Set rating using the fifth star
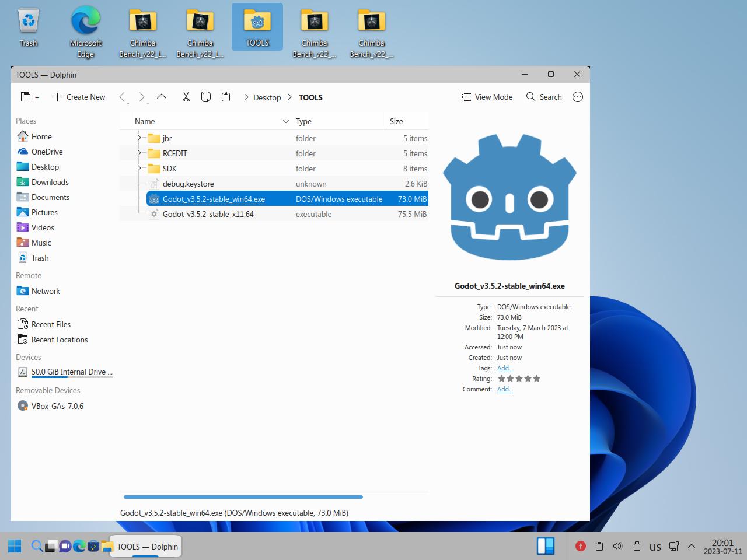The height and width of the screenshot is (560, 747). coord(537,379)
